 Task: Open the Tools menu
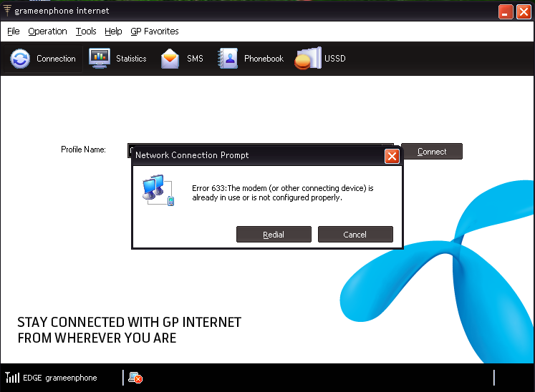pos(86,31)
